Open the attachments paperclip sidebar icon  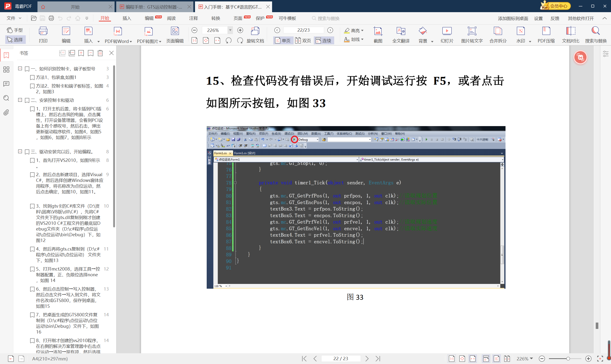(x=6, y=113)
